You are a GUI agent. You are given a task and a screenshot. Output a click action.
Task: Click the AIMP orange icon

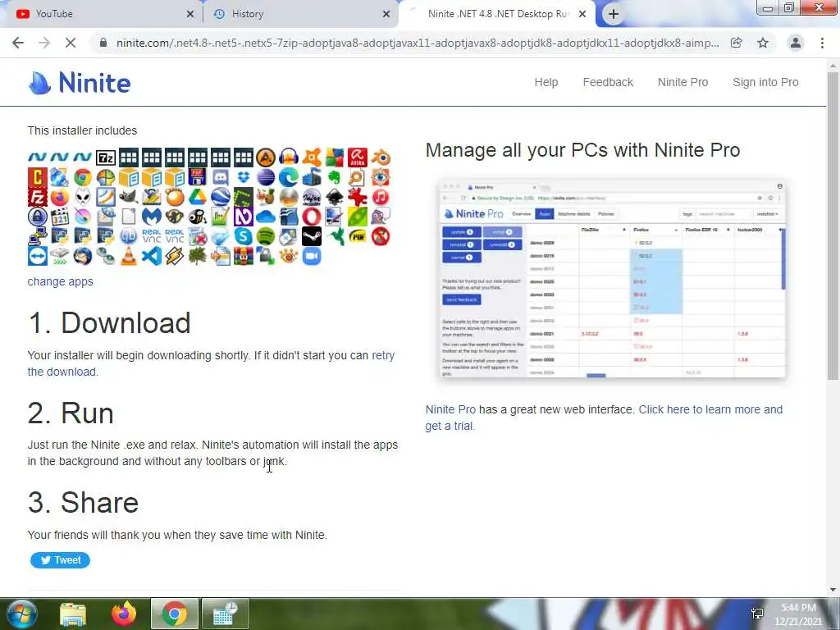pyautogui.click(x=266, y=158)
